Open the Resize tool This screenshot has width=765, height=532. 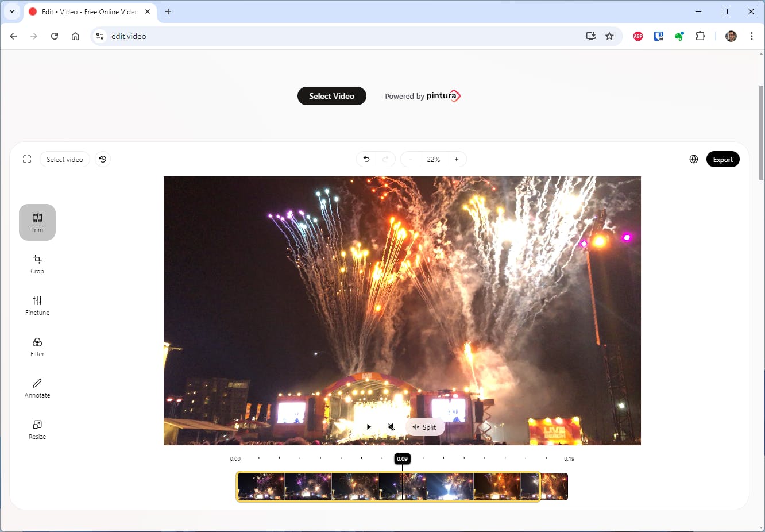37,429
